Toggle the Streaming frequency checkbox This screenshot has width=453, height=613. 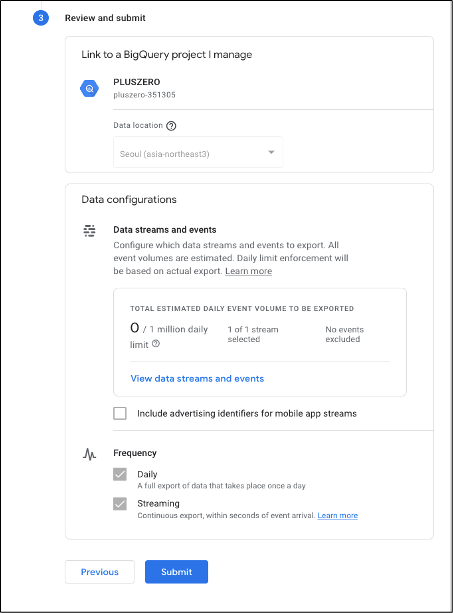(x=120, y=504)
